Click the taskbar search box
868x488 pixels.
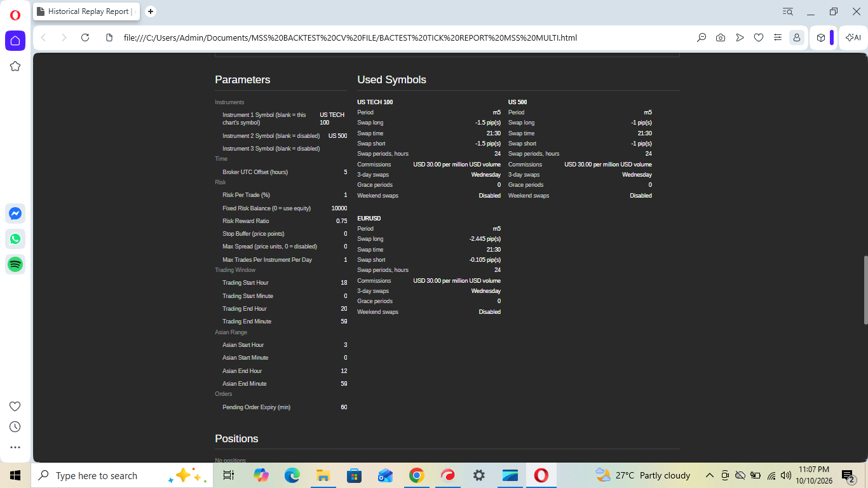121,475
